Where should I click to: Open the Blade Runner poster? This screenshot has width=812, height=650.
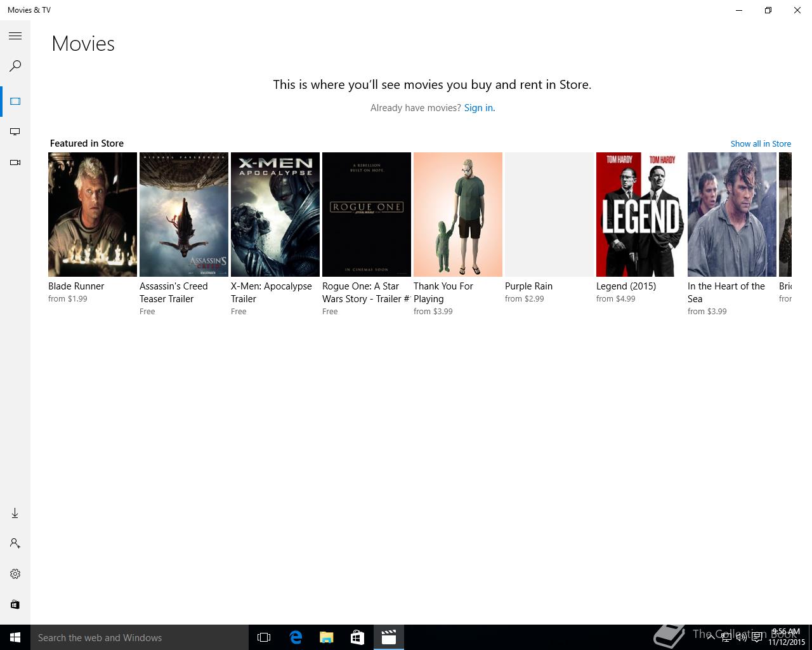coord(93,215)
